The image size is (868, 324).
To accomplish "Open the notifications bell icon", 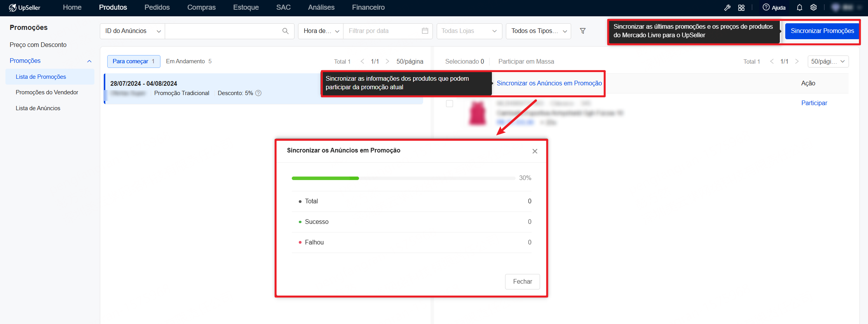I will (x=799, y=7).
